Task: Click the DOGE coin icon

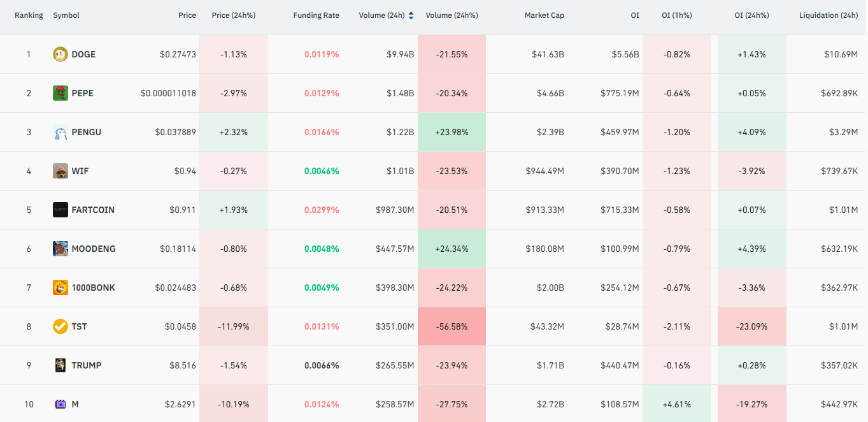Action: click(x=60, y=54)
